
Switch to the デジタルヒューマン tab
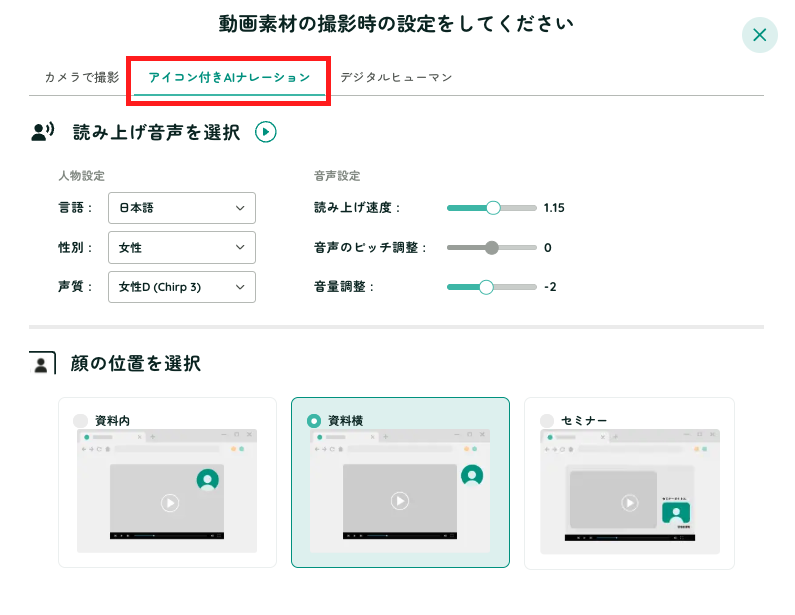396,77
